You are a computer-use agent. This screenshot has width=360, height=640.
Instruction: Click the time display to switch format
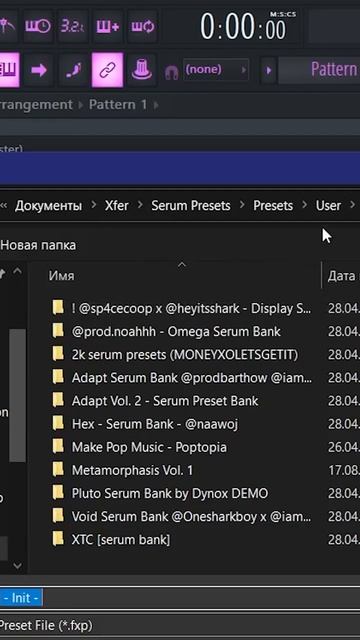coord(244,28)
